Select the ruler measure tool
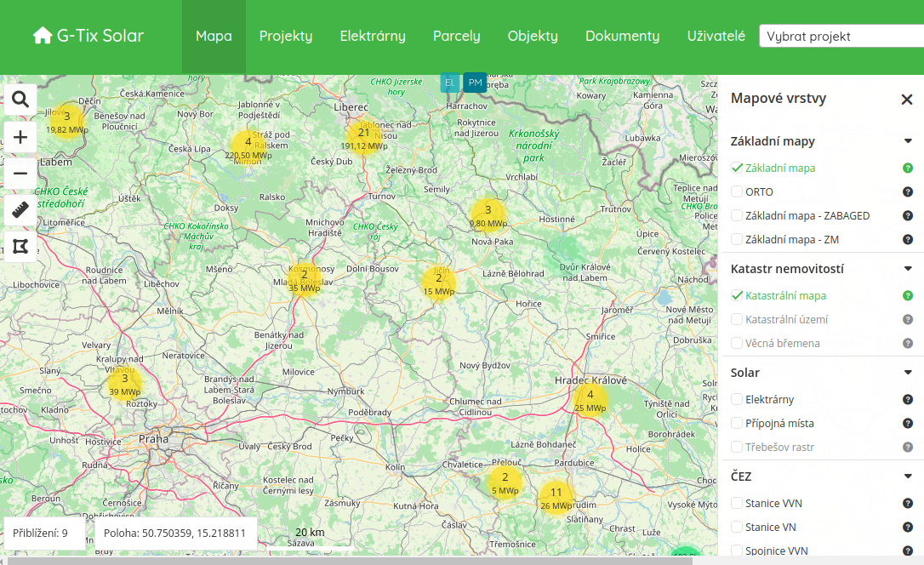Viewport: 924px width, 565px height. tap(20, 209)
